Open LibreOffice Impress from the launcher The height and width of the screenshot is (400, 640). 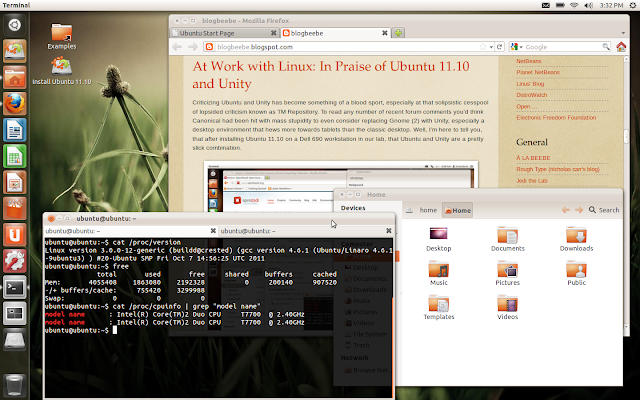(15, 182)
